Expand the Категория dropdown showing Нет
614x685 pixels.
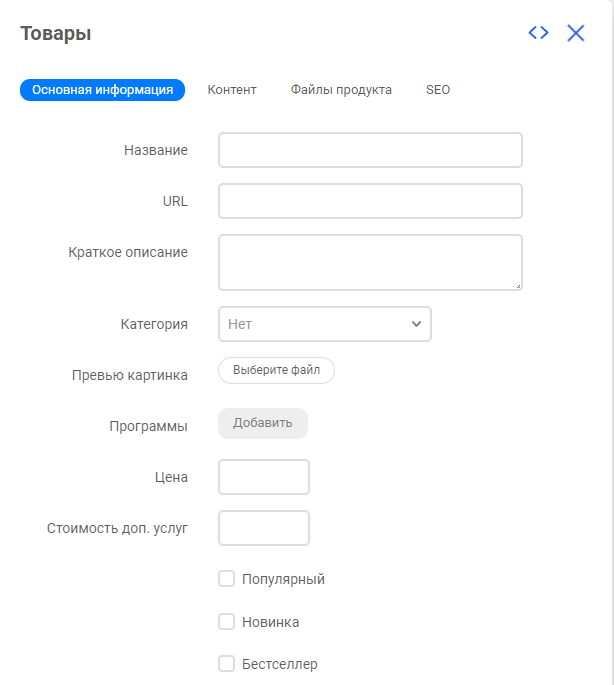coord(325,324)
